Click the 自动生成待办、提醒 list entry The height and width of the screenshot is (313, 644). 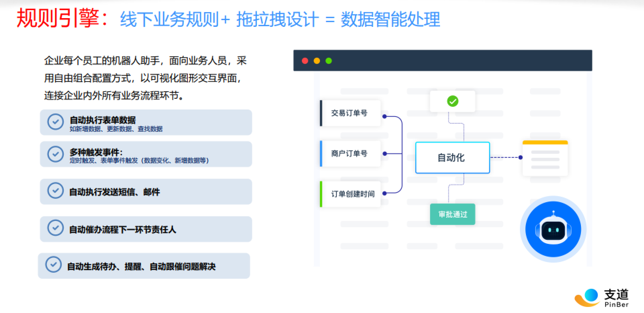[x=142, y=266]
